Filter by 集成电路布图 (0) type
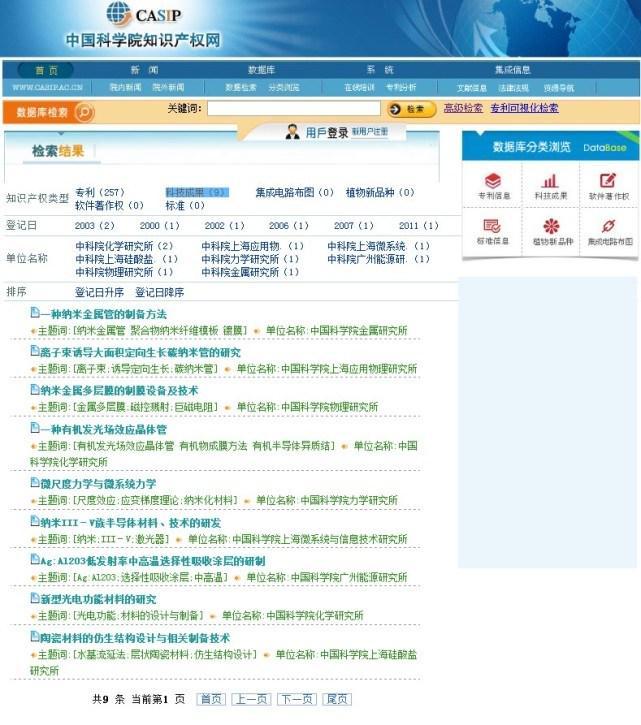 295,192
